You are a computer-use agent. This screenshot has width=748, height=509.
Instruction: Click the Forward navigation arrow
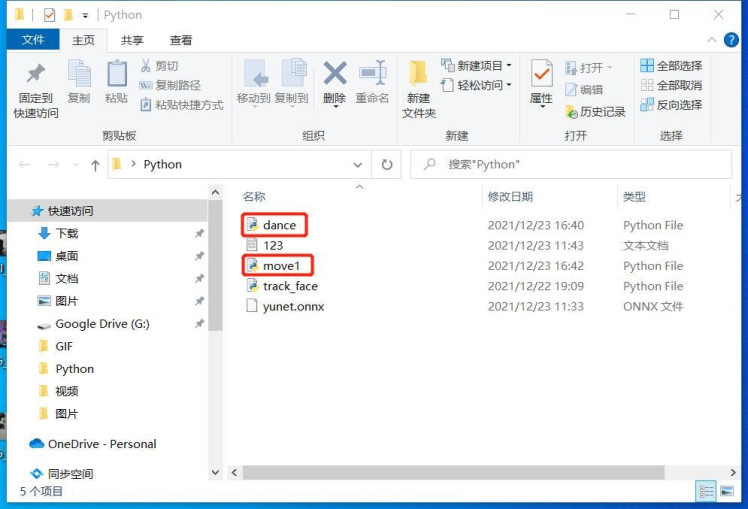(54, 165)
